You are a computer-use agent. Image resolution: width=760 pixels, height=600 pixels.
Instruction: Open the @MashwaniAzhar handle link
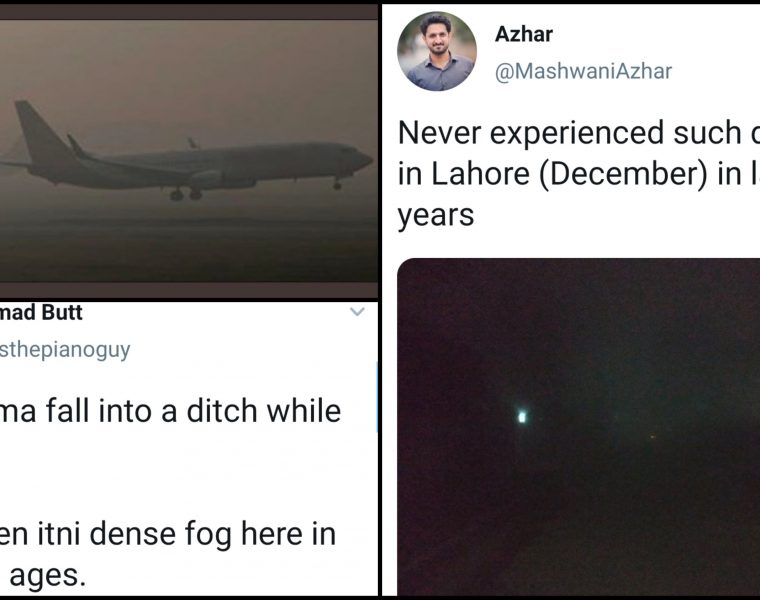point(583,71)
